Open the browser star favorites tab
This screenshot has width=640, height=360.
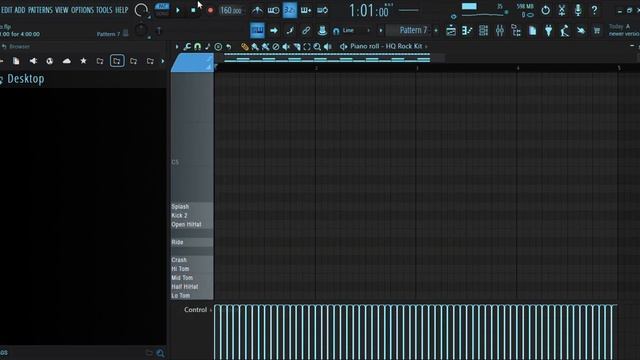tap(83, 61)
